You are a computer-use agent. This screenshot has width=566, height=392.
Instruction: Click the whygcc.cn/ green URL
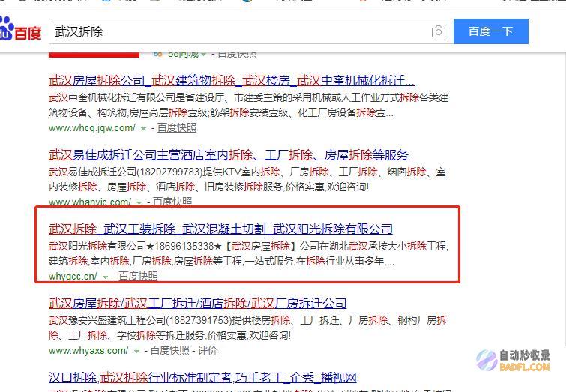pos(73,276)
